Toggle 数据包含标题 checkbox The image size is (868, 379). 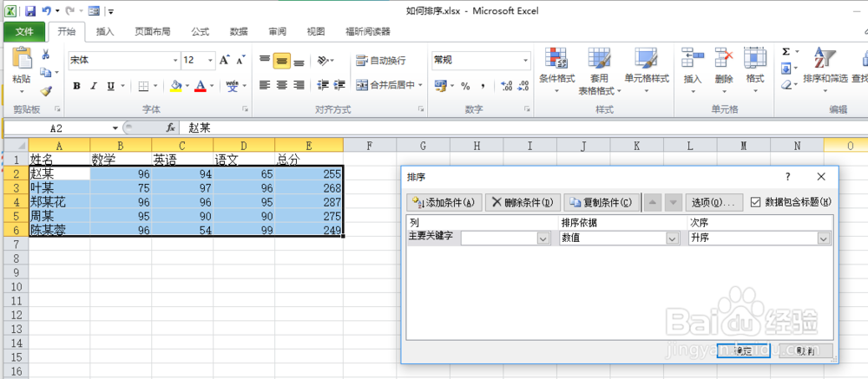click(756, 202)
